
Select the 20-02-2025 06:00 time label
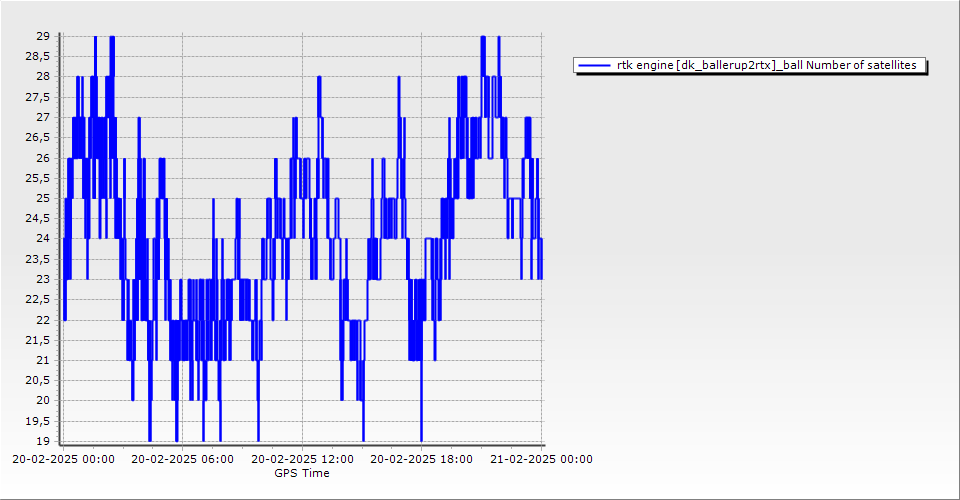coord(183,460)
